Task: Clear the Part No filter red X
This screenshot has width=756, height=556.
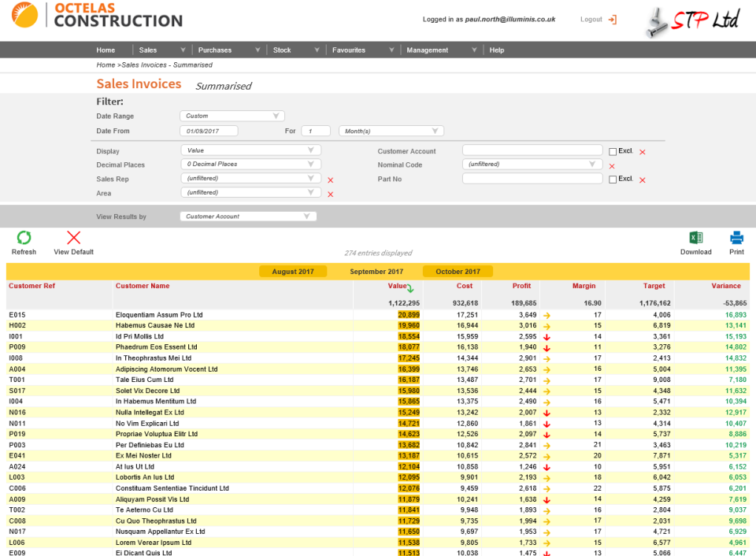Action: click(643, 180)
